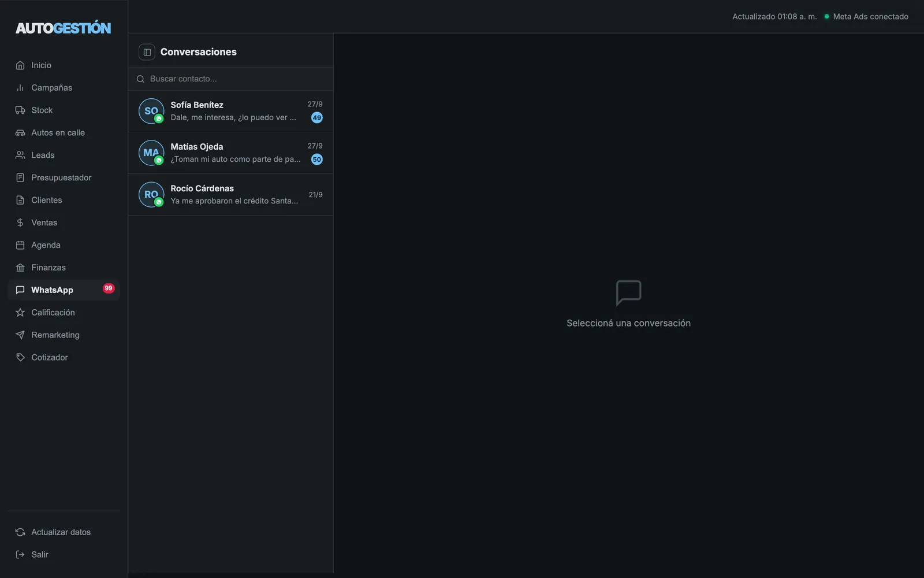Click the Cotizador tag icon
This screenshot has height=578, width=924.
coord(20,358)
